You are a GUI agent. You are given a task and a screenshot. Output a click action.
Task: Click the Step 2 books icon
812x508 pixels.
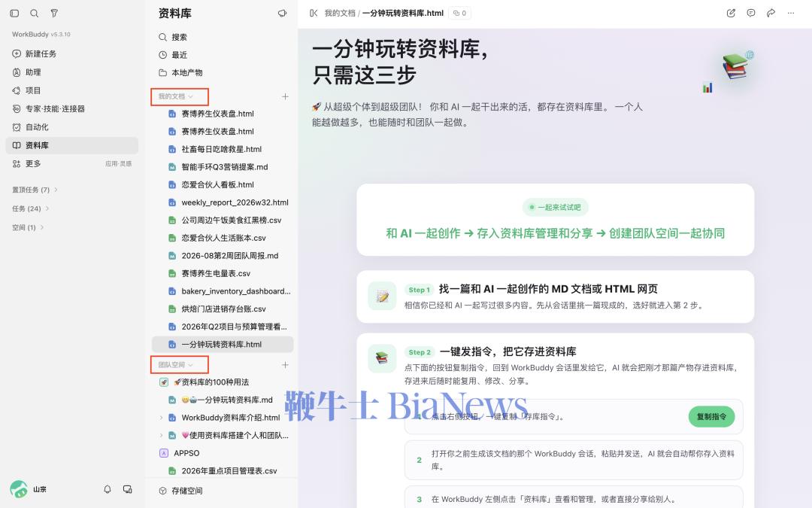click(382, 358)
